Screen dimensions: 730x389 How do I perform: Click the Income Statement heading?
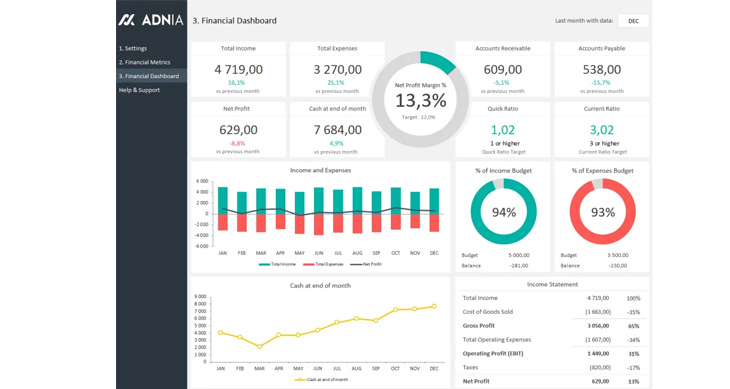click(552, 284)
